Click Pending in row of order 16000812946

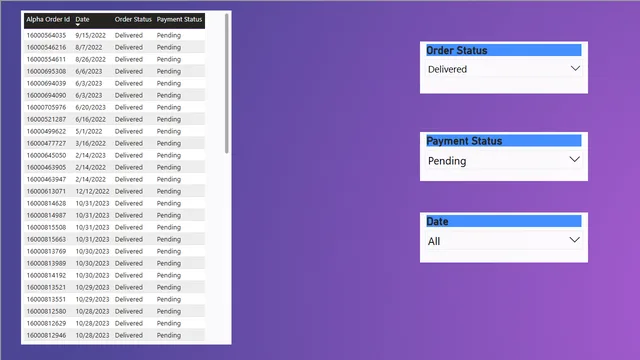tap(169, 336)
